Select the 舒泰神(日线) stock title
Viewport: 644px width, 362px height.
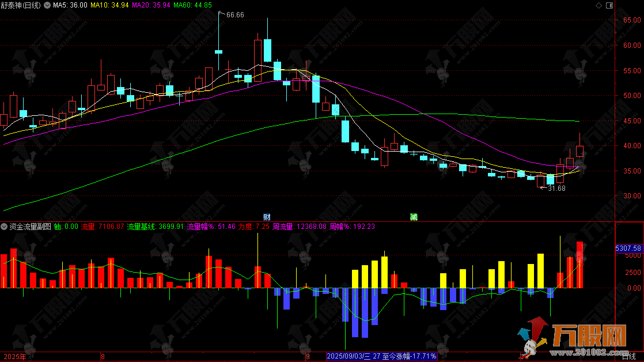tap(21, 5)
